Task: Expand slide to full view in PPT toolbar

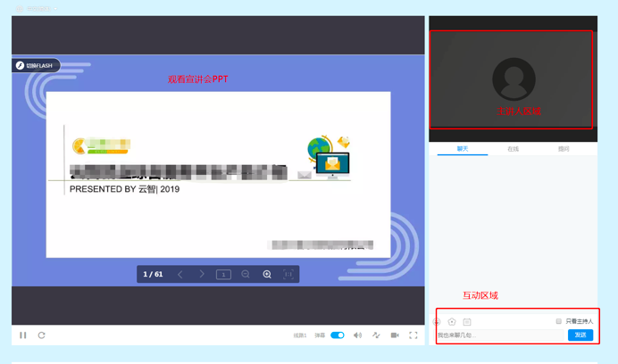Action: (288, 275)
